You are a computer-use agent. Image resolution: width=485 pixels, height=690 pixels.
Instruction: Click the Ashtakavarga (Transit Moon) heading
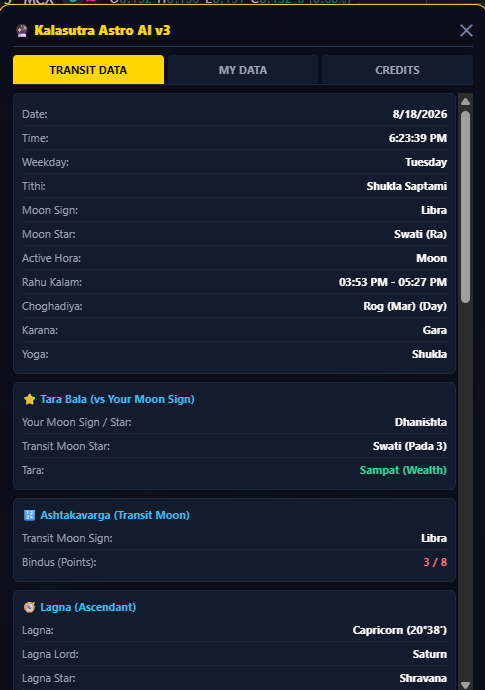pos(115,515)
